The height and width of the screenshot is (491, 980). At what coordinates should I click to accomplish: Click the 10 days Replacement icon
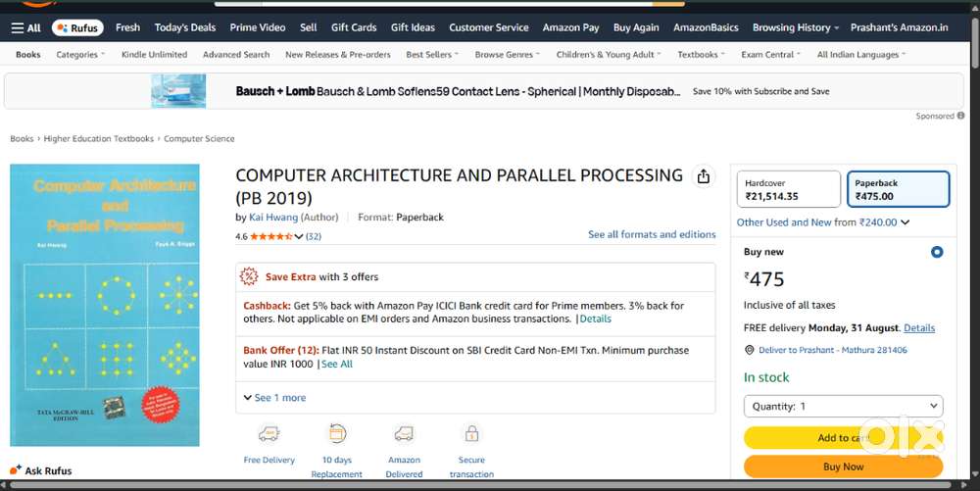pyautogui.click(x=337, y=433)
